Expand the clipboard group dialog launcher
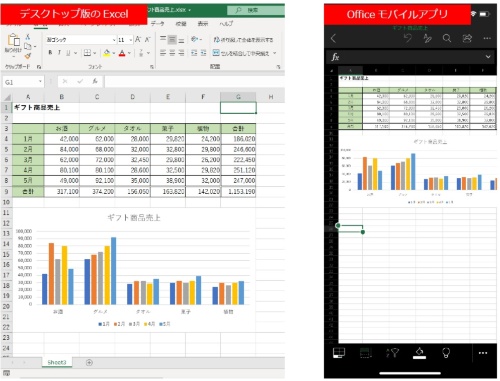The image size is (500, 381). 39,67
